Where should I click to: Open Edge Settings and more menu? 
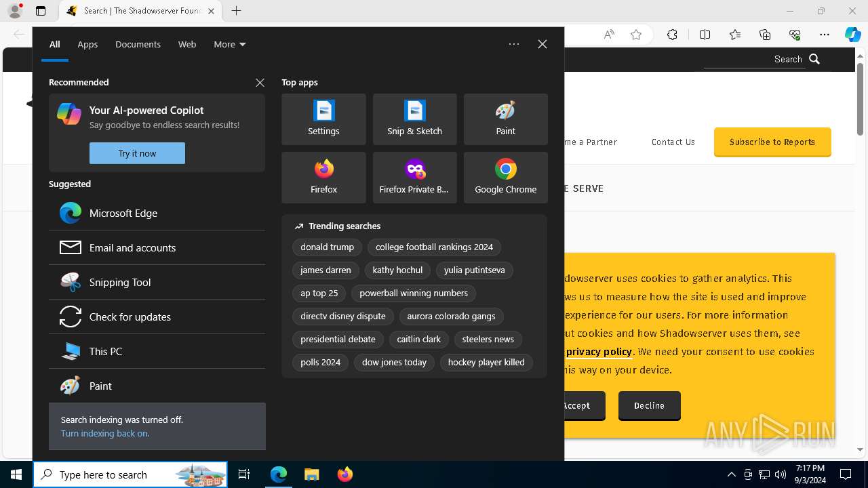[825, 35]
